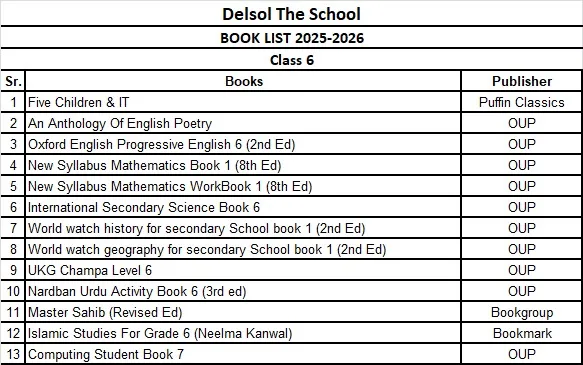Screen dimensions: 583x365
Task: Click the 'Books' column header
Action: click(x=244, y=81)
